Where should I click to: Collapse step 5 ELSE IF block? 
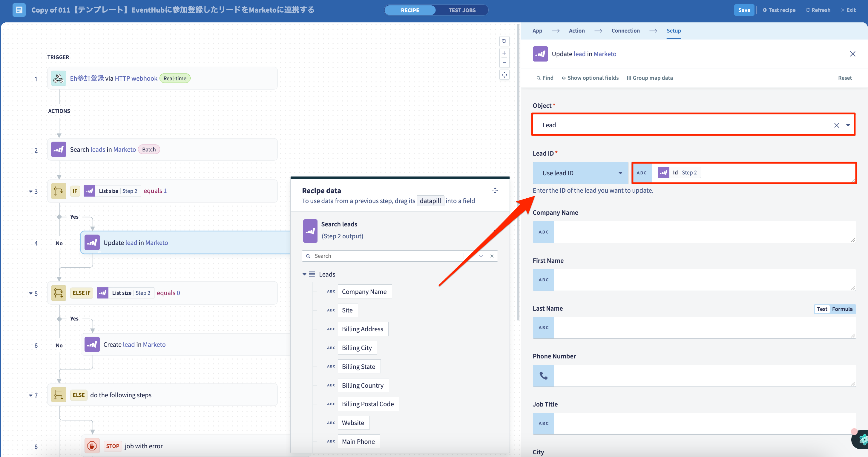(x=31, y=293)
